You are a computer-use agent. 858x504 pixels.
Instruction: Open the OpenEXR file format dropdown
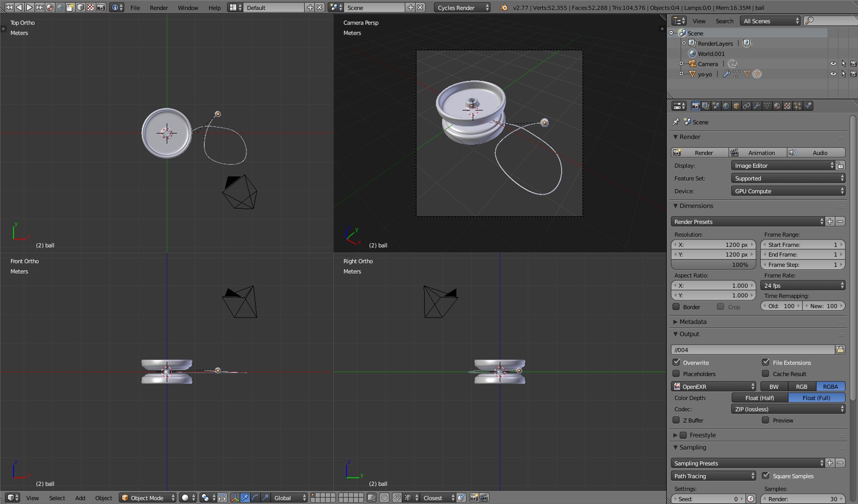(x=714, y=386)
